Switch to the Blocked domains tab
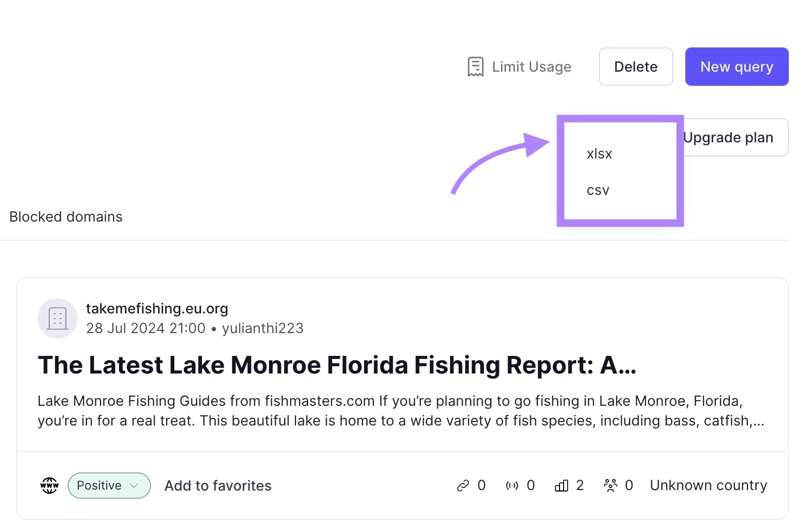 [x=66, y=217]
